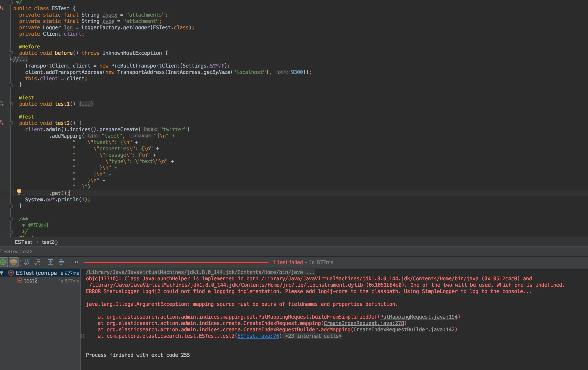Select the failed test2 tree item
Image resolution: width=588 pixels, height=370 pixels.
coord(31,281)
